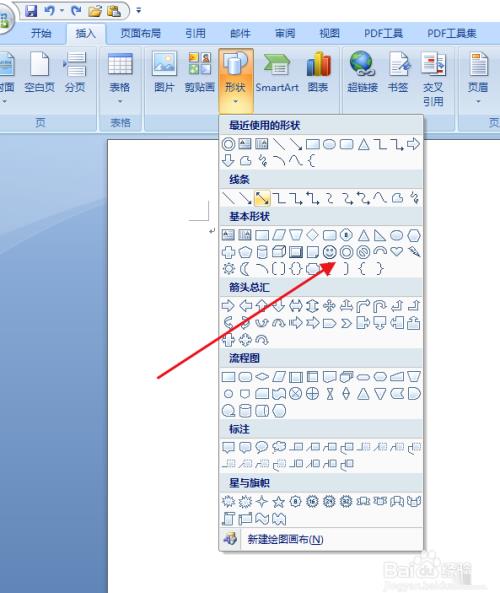
Task: Select the lightning bolt shape
Action: tap(414, 251)
